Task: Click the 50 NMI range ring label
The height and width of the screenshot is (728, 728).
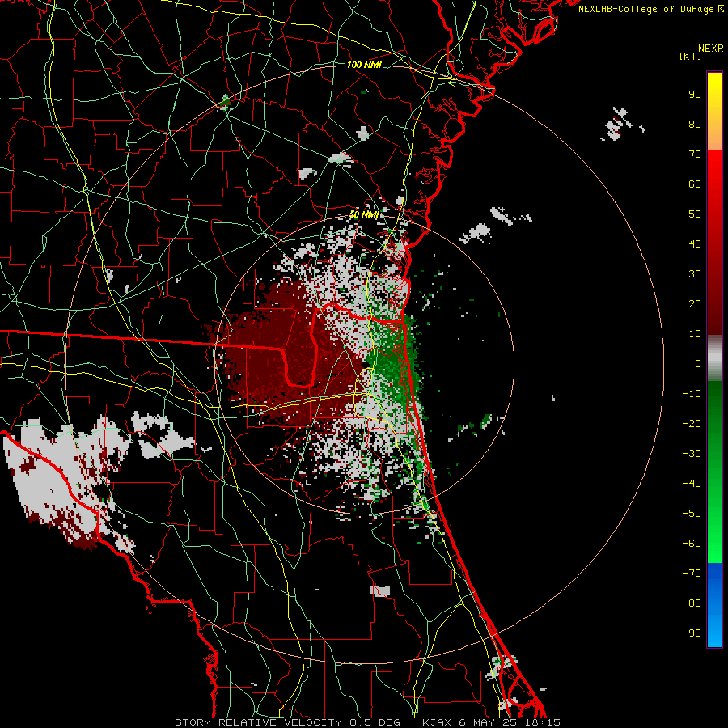Action: 364,214
